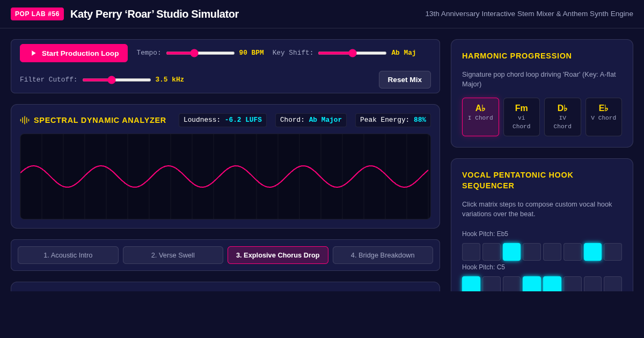This screenshot has width=644, height=338.
Task: Click the Katy Perry 'Roar' Studio Simulator title
Action: (x=155, y=14)
